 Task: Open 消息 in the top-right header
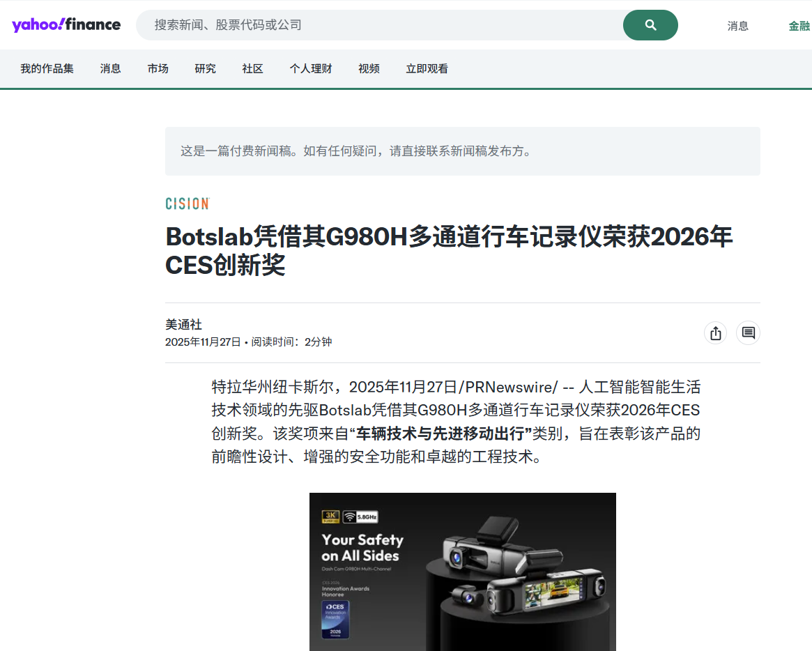[737, 24]
